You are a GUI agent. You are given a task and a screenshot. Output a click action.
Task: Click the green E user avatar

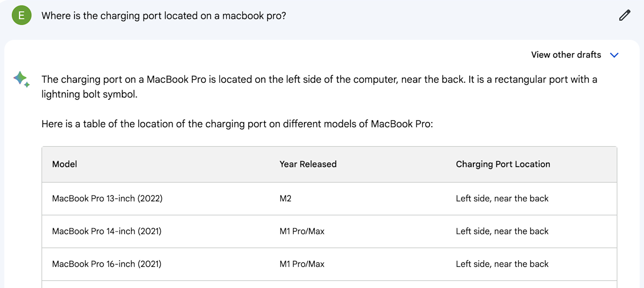[21, 16]
